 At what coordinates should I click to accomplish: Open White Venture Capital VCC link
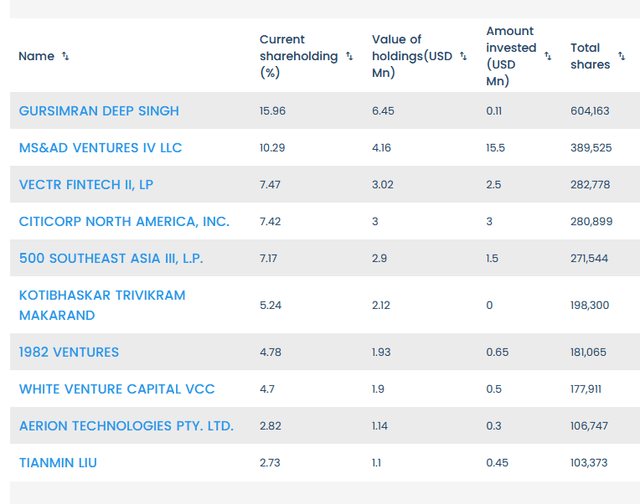coord(117,389)
